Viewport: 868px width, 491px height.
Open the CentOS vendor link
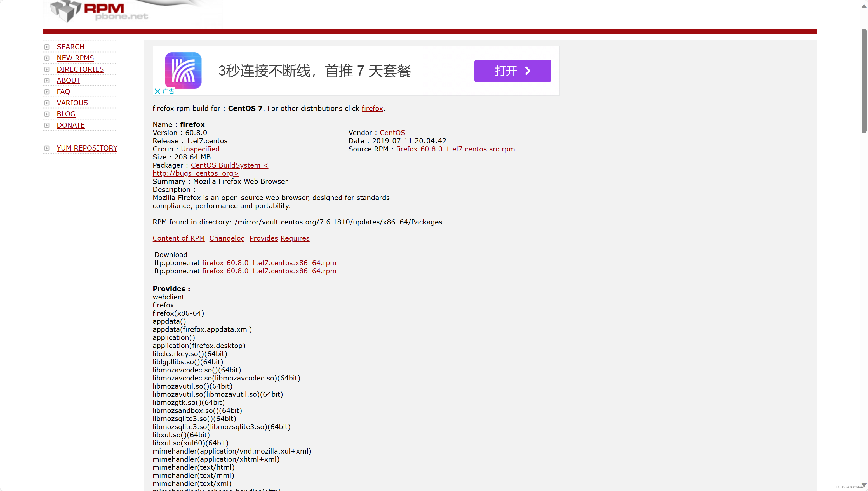pyautogui.click(x=392, y=133)
